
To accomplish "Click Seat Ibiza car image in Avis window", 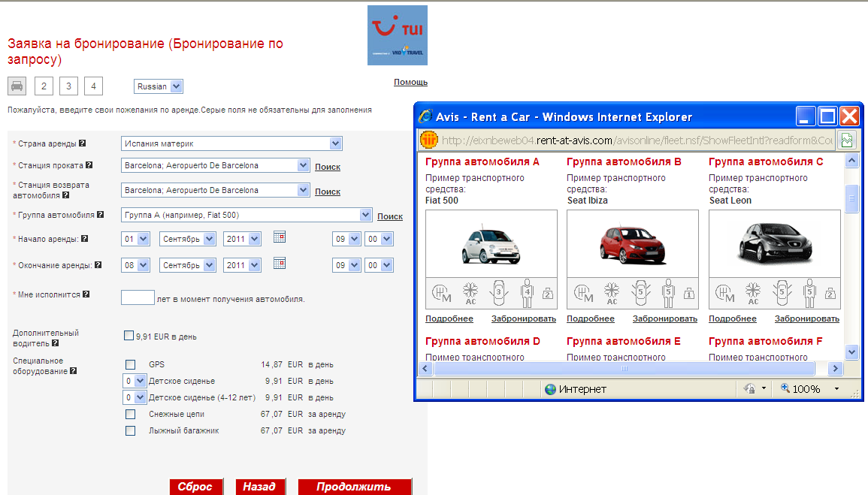I will (x=633, y=244).
